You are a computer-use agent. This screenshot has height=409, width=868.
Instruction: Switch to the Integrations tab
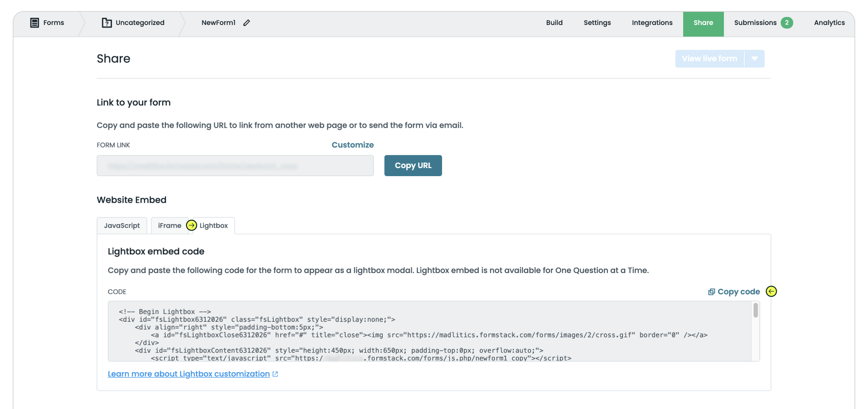click(652, 23)
